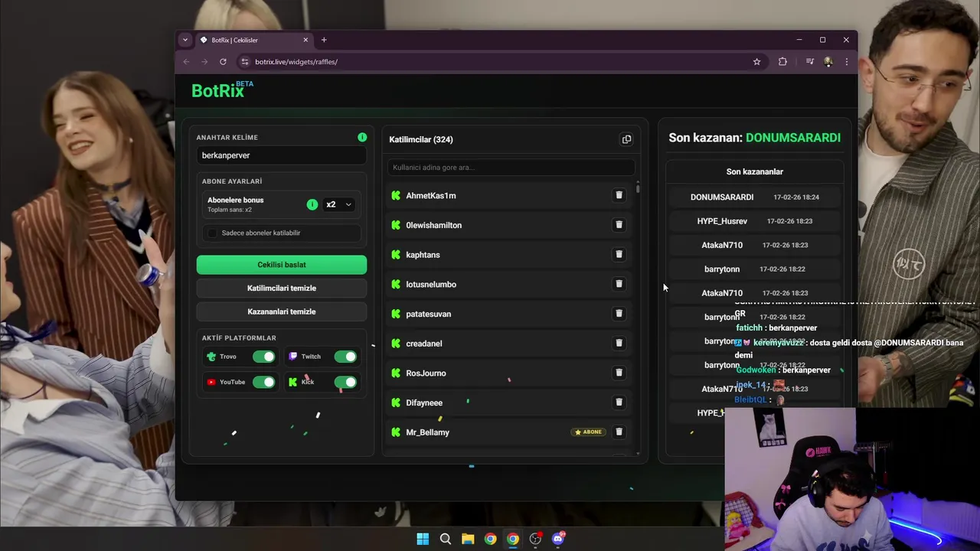Click Katilimcilari temizle button
The image size is (980, 551).
coord(282,289)
